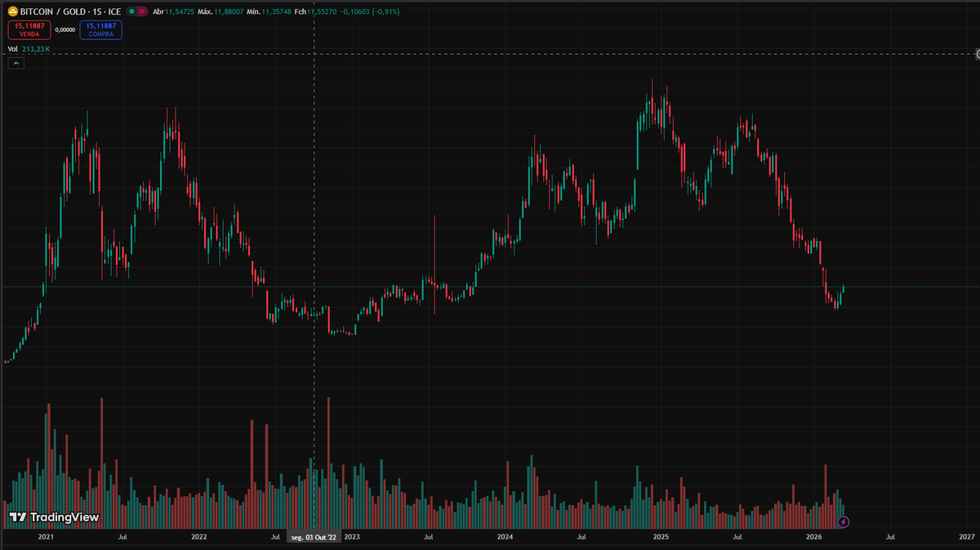Click the Máx. high value 11,88007
The height and width of the screenshot is (550, 980).
pos(229,12)
